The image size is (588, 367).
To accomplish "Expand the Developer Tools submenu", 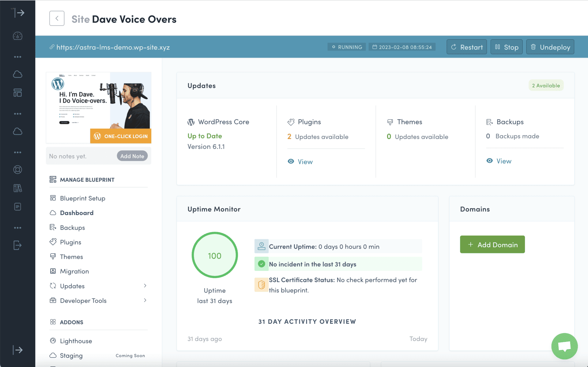I will pyautogui.click(x=145, y=301).
